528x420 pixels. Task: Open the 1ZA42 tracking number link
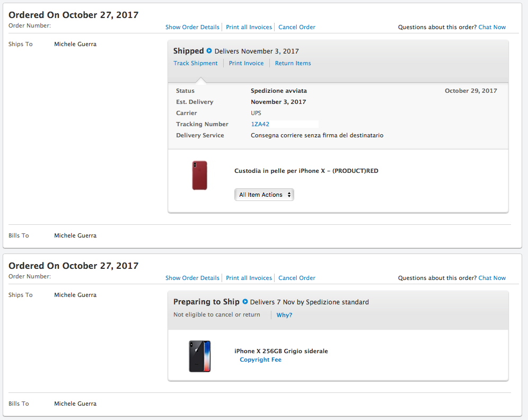[260, 124]
